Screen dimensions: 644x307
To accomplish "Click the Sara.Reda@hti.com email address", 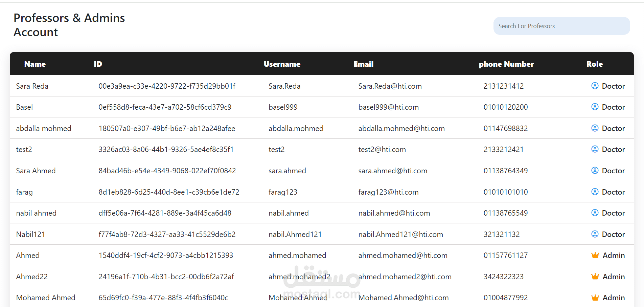I will [x=390, y=86].
